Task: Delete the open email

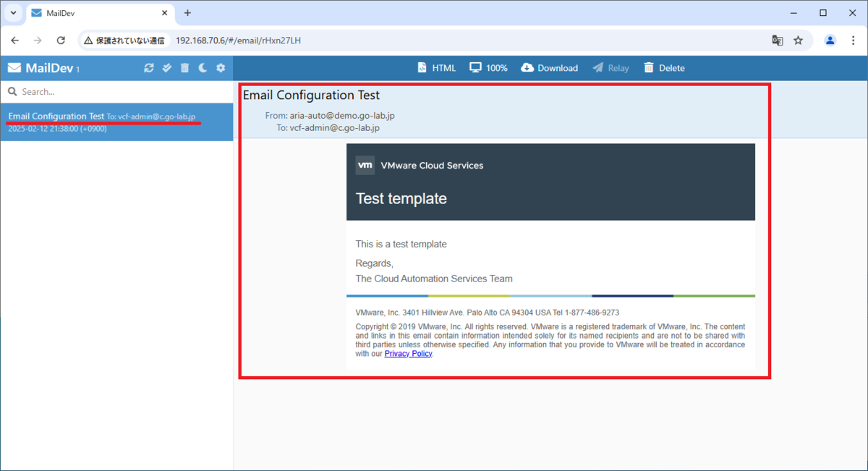Action: pos(664,68)
